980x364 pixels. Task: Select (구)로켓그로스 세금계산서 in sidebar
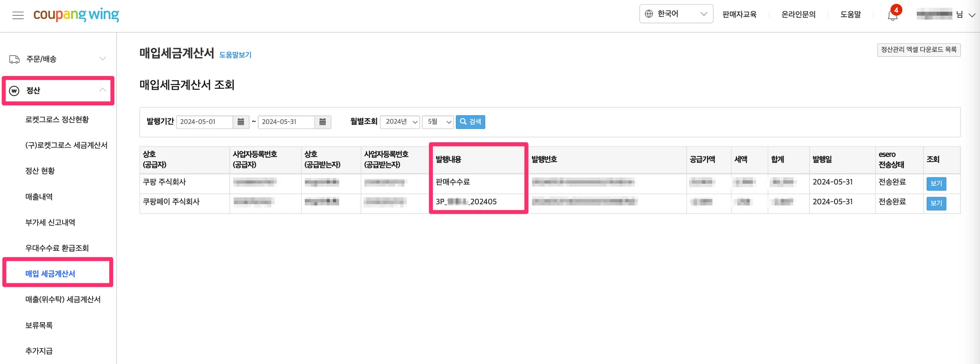click(66, 145)
